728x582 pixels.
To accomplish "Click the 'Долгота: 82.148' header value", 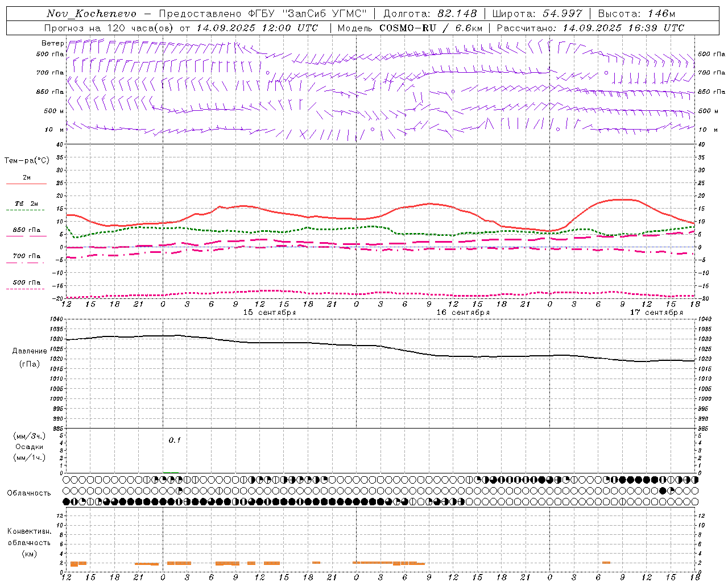I will pos(430,14).
